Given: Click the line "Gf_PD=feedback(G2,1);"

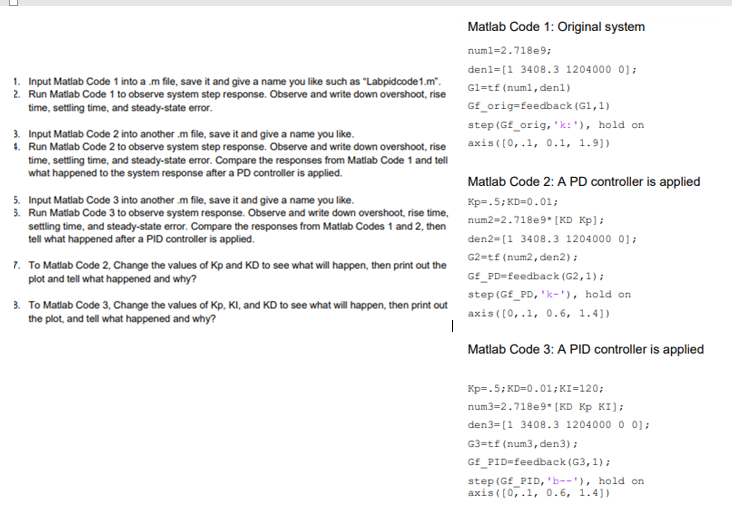Looking at the screenshot, I should [535, 276].
